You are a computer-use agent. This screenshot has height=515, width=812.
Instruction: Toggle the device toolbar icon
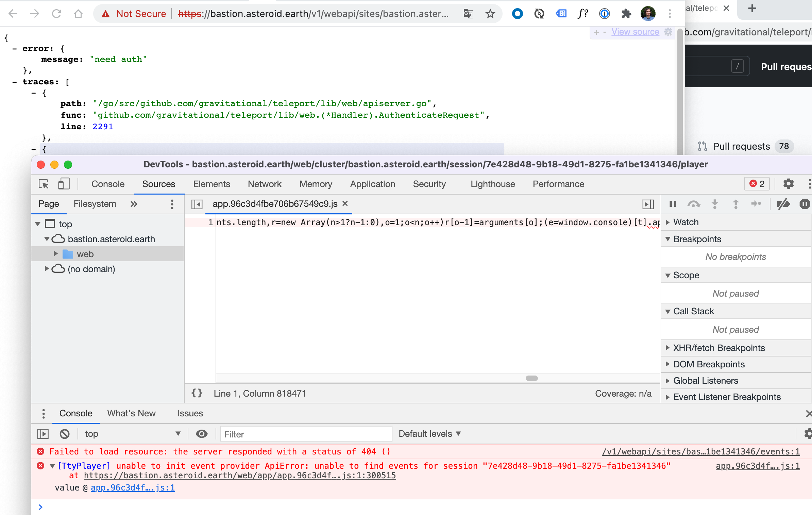point(64,184)
